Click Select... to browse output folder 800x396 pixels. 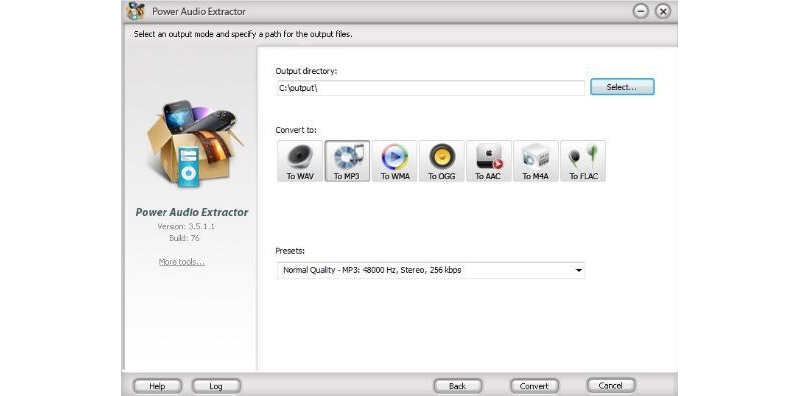pyautogui.click(x=622, y=87)
